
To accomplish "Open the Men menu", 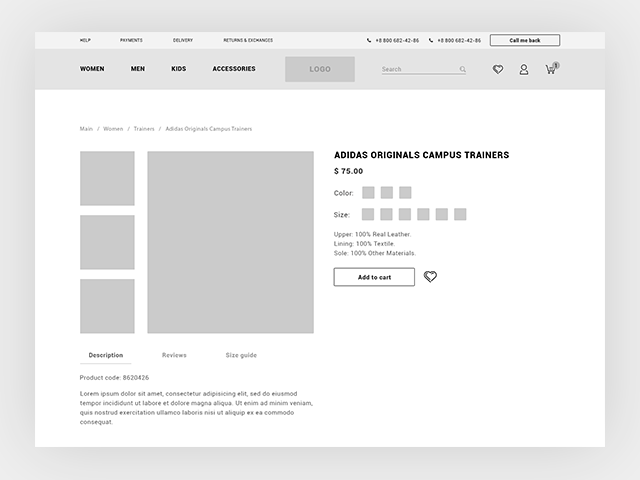I will 138,69.
